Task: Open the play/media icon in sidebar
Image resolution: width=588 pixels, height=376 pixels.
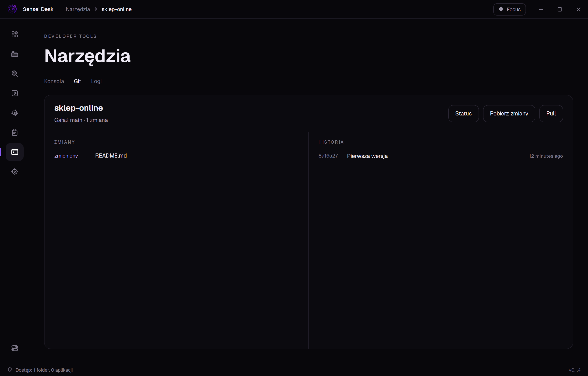Action: tap(15, 93)
